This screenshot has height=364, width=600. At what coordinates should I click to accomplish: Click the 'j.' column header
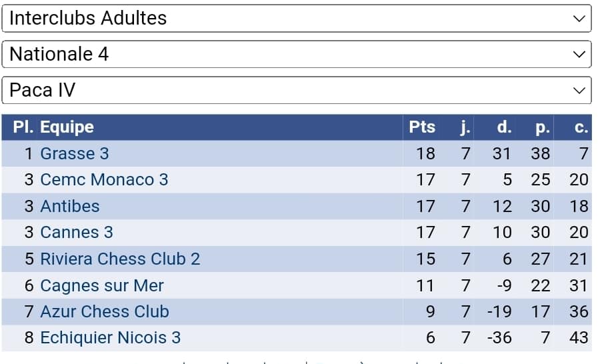465,127
